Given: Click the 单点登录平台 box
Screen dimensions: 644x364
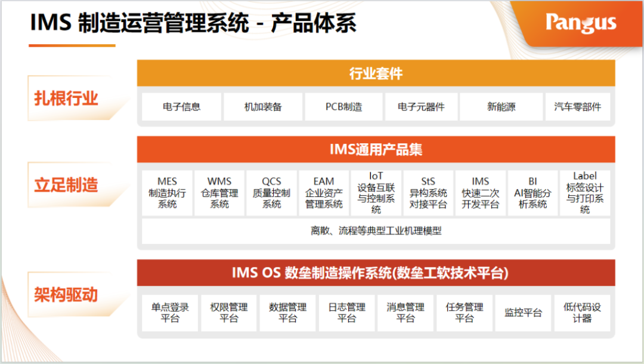Looking at the screenshot, I should [x=170, y=313].
